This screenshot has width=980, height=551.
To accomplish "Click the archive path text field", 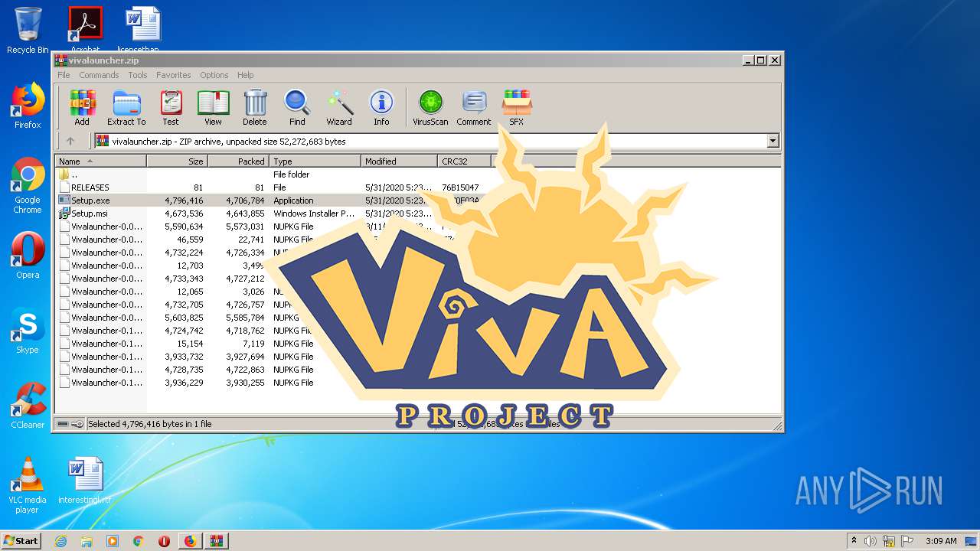I will click(436, 141).
